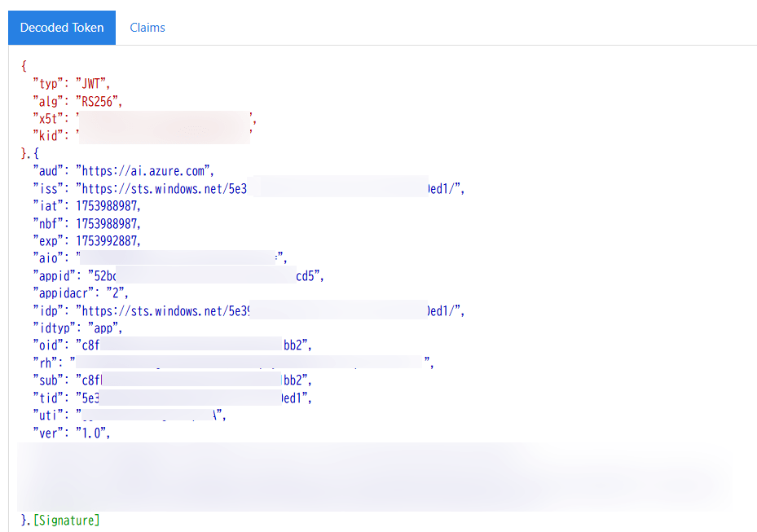Click the "kid" header key
Screen dimensions: 757x532
click(47, 136)
